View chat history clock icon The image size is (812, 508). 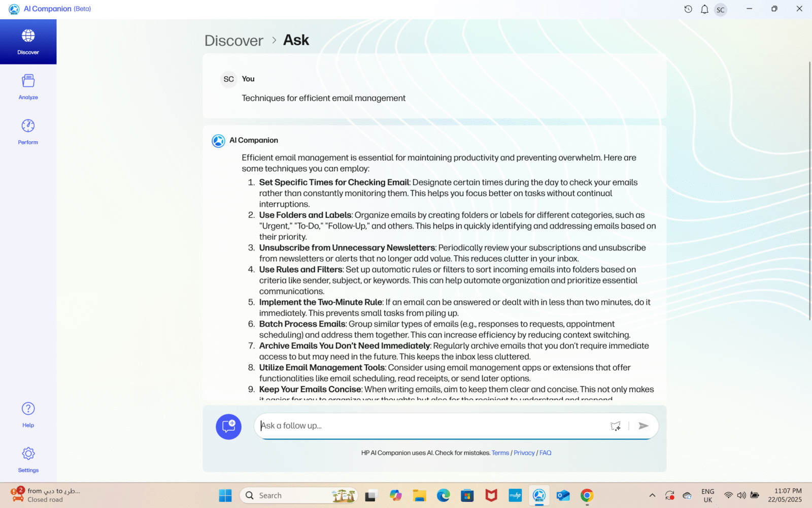coord(688,9)
